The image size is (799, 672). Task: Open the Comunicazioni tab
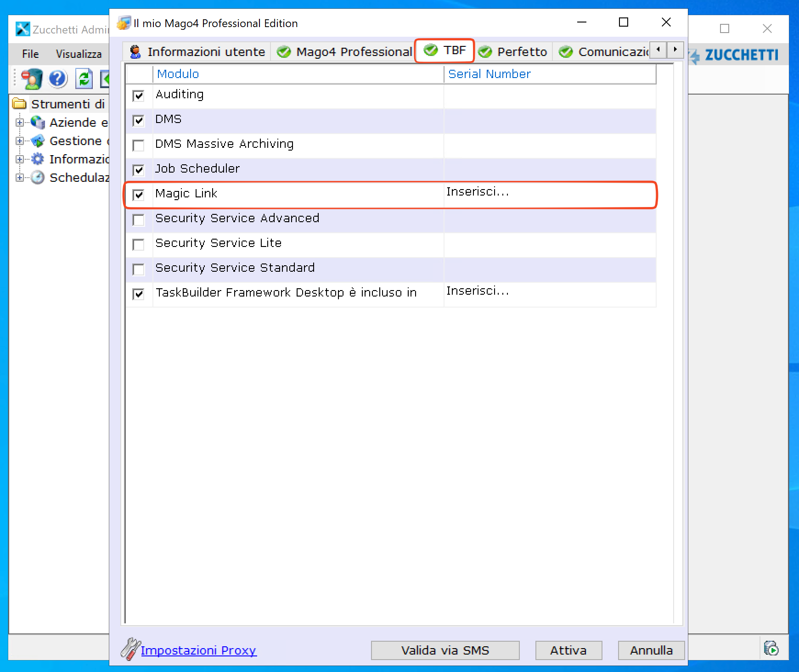tap(602, 52)
